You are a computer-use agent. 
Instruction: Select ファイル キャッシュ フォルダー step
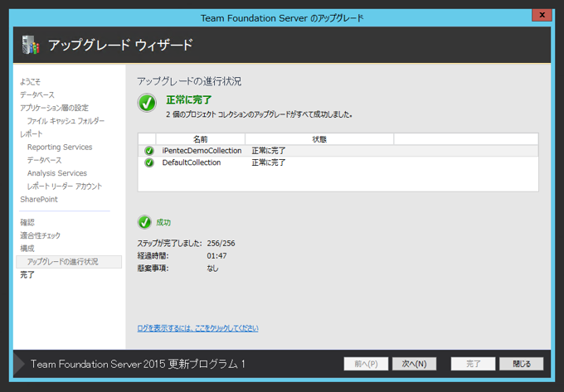pyautogui.click(x=66, y=121)
